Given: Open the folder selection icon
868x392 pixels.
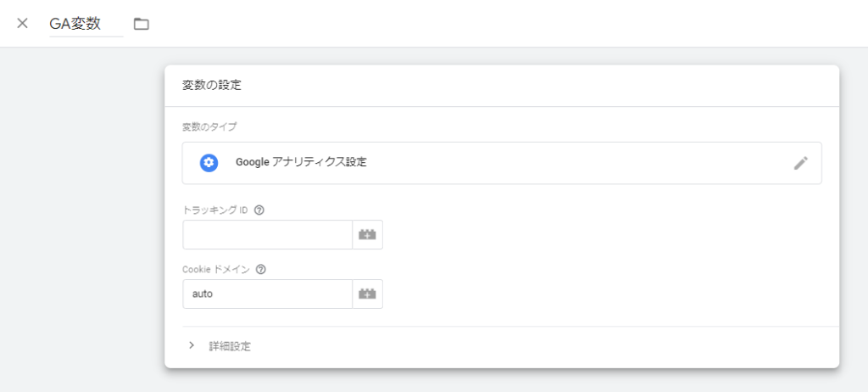Looking at the screenshot, I should click(142, 24).
